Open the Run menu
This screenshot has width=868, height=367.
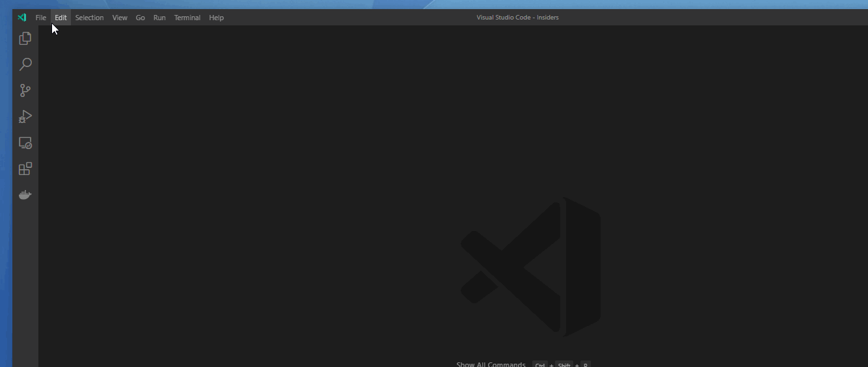(159, 18)
